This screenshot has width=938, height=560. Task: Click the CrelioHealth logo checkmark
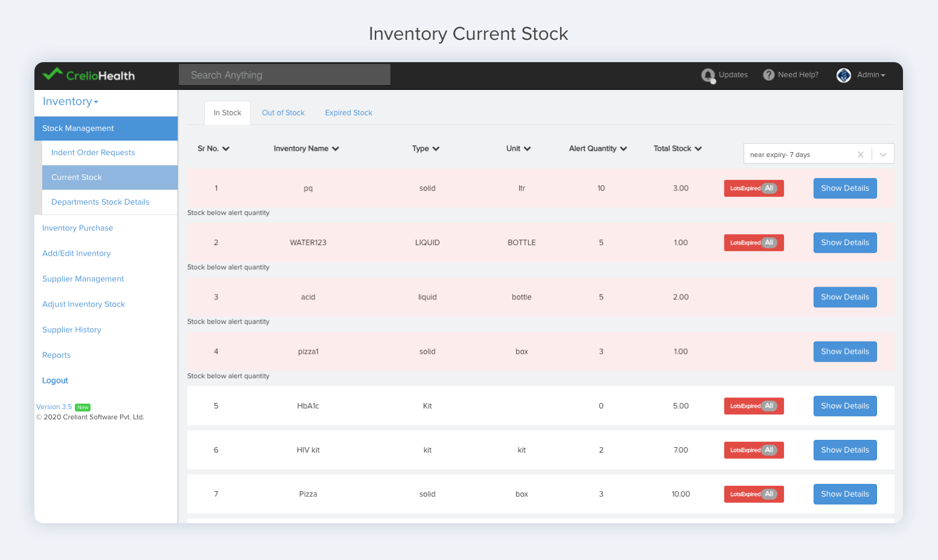click(x=51, y=75)
